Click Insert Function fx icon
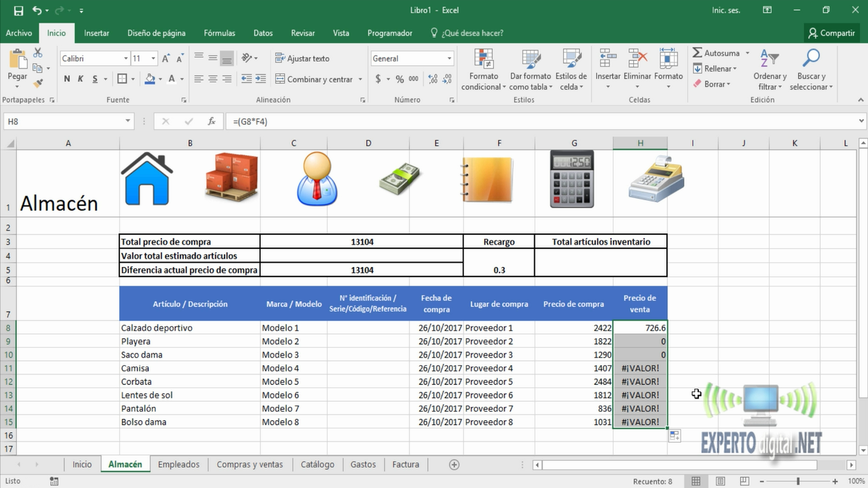The height and width of the screenshot is (488, 868). point(211,121)
